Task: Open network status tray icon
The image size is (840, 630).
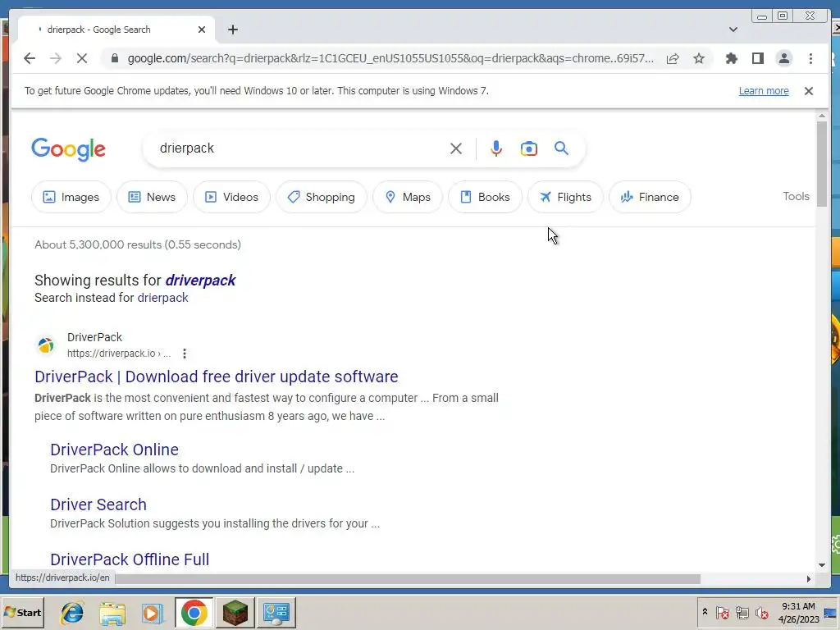Action: click(742, 612)
